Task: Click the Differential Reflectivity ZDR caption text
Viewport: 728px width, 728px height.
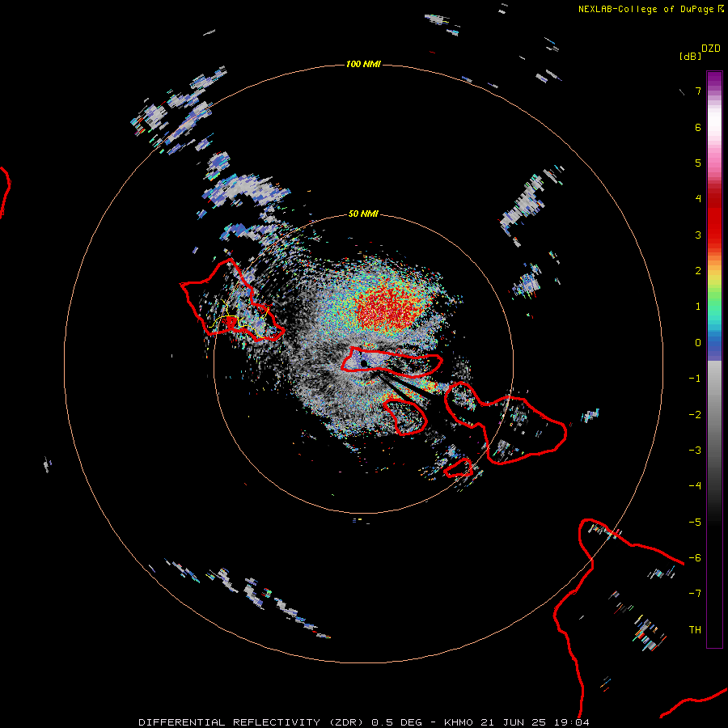Action: coord(364,722)
